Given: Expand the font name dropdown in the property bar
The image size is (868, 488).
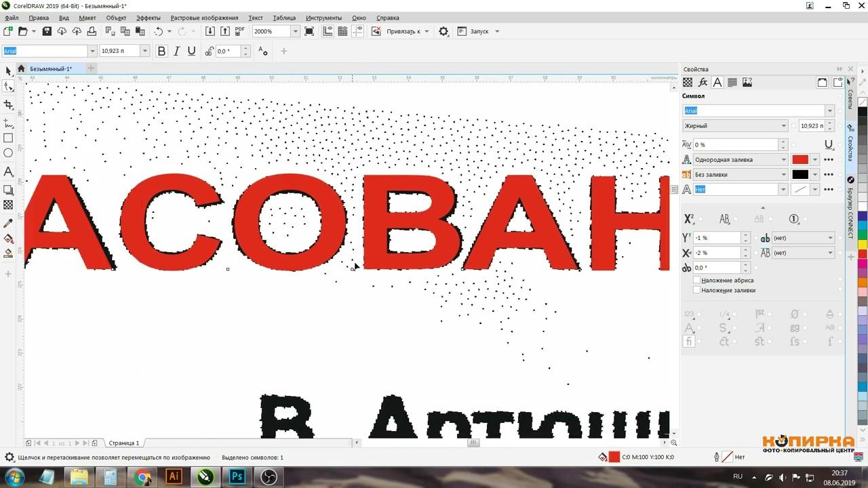Looking at the screenshot, I should pyautogui.click(x=92, y=51).
